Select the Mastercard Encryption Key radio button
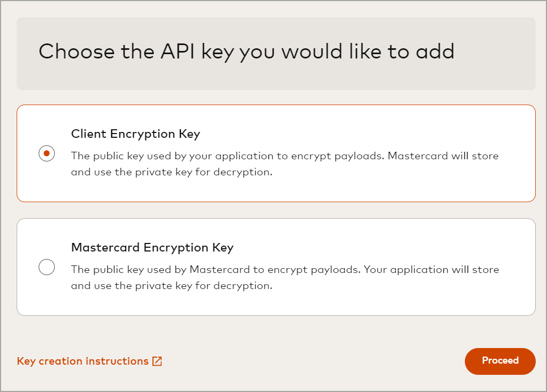Screen dimensions: 547x392 pyautogui.click(x=47, y=267)
